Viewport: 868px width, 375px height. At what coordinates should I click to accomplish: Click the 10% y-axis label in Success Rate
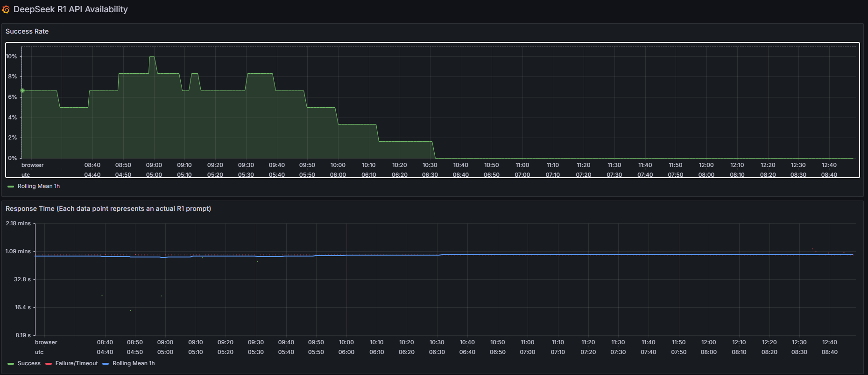(x=11, y=56)
